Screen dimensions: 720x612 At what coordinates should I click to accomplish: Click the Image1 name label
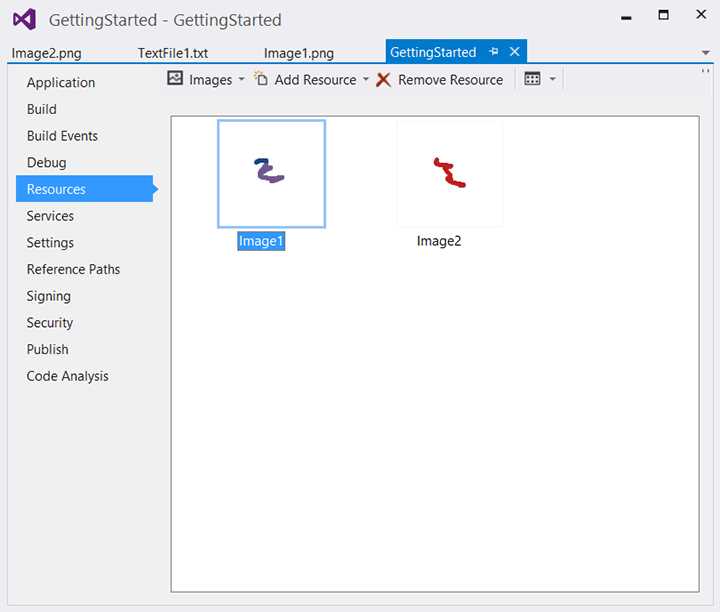tap(261, 241)
